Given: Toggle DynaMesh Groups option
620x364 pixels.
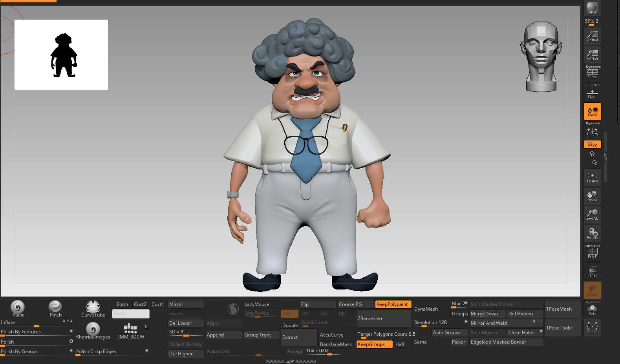Looking at the screenshot, I should (x=459, y=314).
